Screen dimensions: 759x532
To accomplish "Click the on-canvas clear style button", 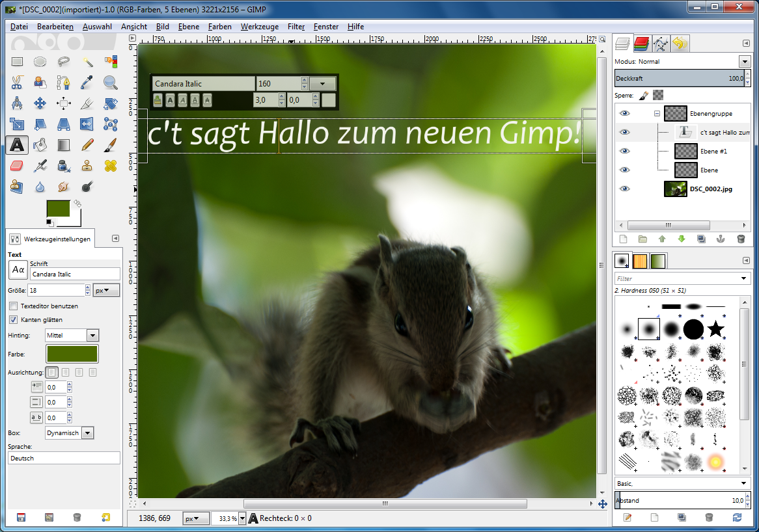I will tap(158, 100).
